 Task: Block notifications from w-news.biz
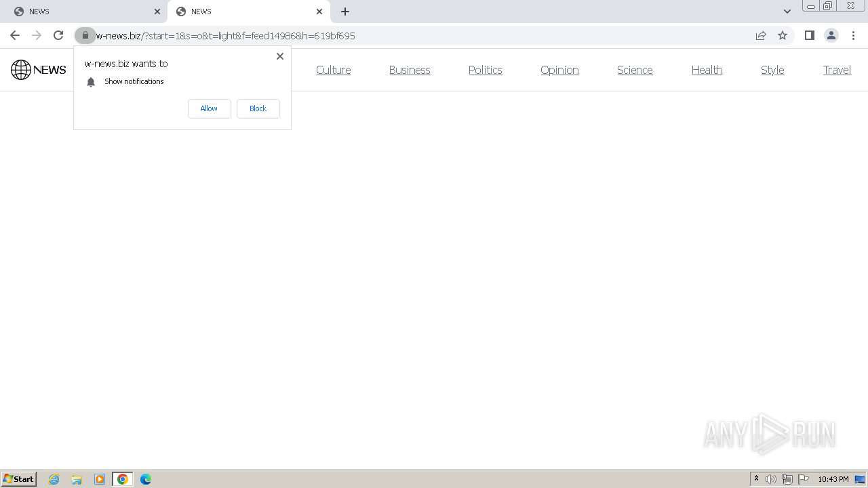(x=258, y=108)
